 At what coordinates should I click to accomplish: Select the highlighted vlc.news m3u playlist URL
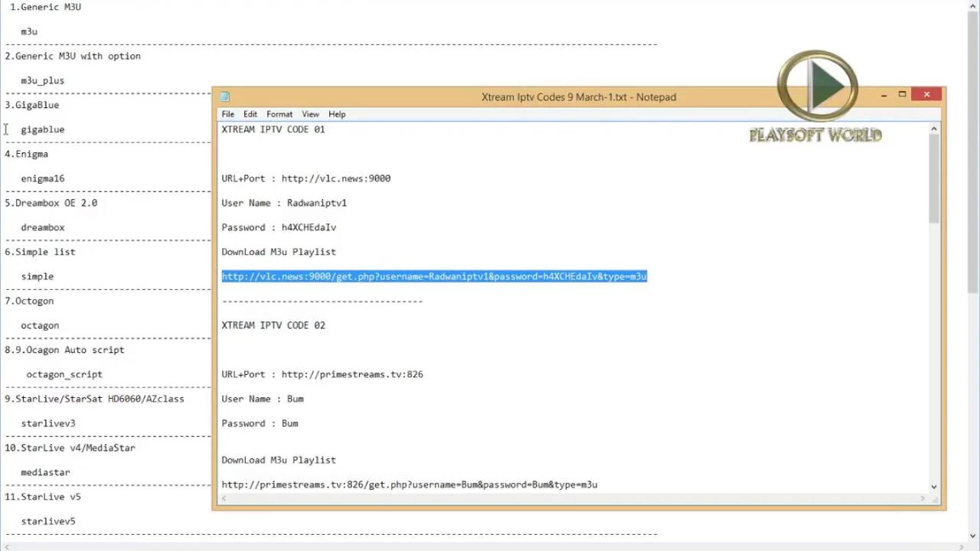click(434, 276)
